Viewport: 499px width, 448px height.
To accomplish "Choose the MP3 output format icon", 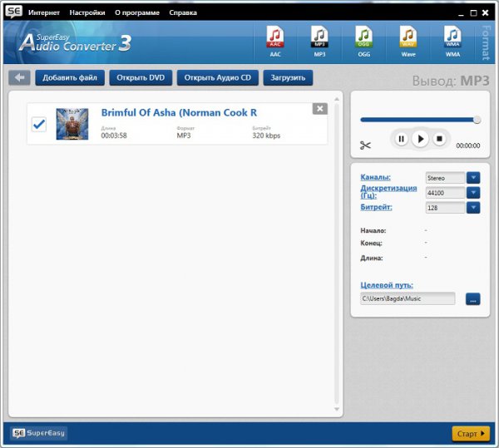I will pyautogui.click(x=319, y=42).
